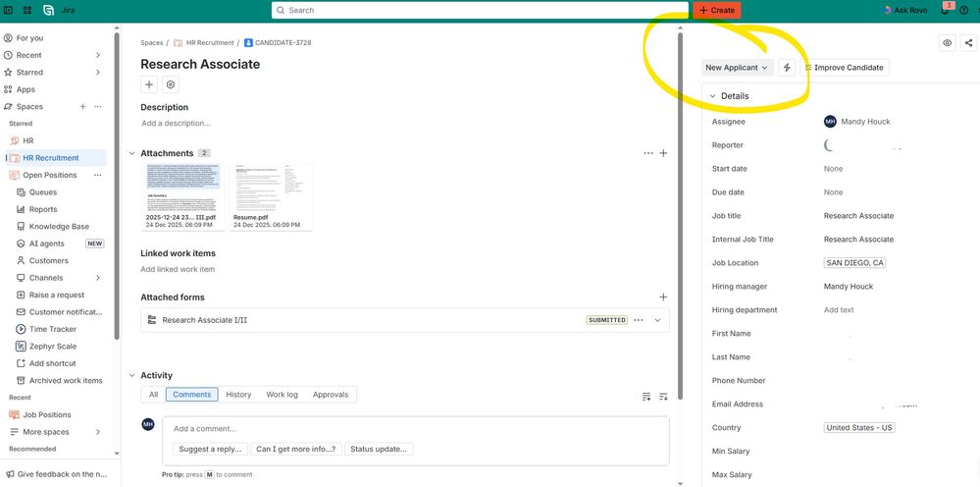Image resolution: width=980 pixels, height=487 pixels.
Task: Switch to the History tab
Action: (238, 395)
